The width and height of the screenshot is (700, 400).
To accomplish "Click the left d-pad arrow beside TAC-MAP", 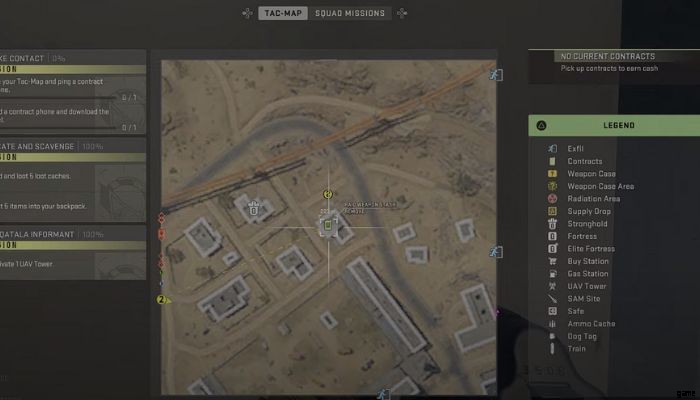I will click(x=247, y=13).
